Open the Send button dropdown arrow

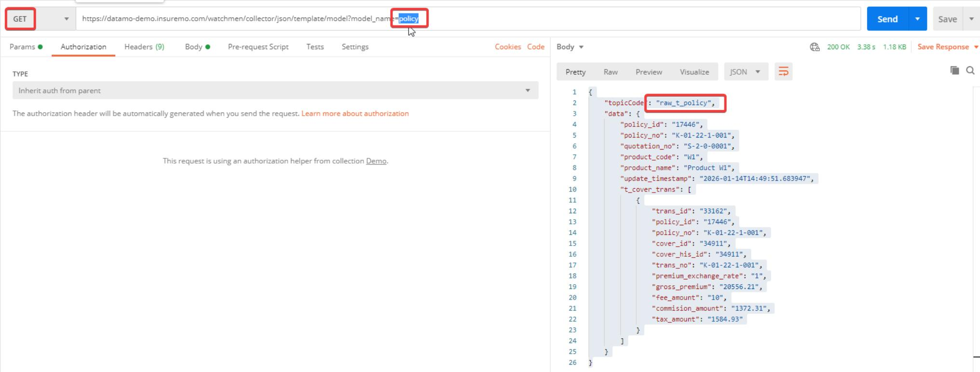[917, 19]
